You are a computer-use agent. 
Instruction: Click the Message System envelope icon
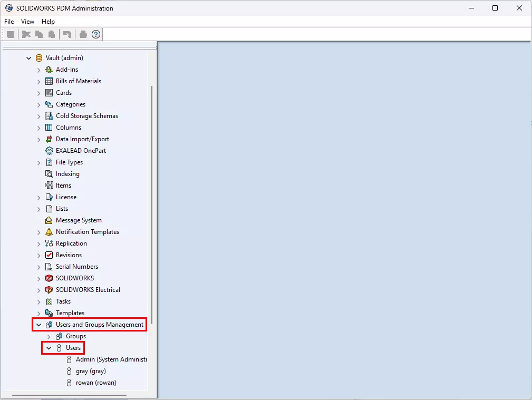point(49,220)
